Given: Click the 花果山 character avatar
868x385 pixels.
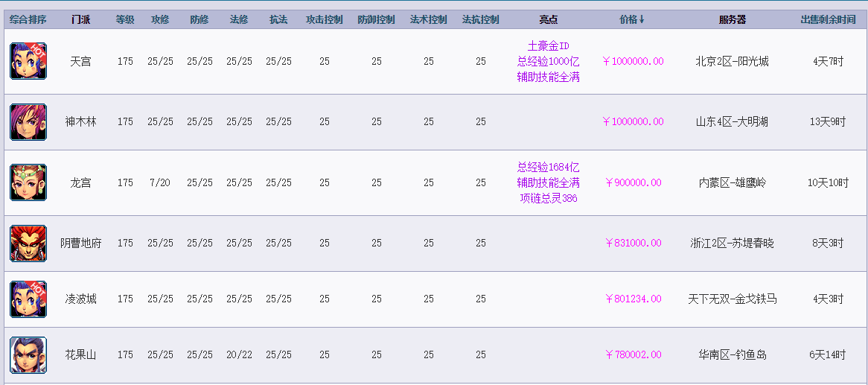Looking at the screenshot, I should 28,355.
